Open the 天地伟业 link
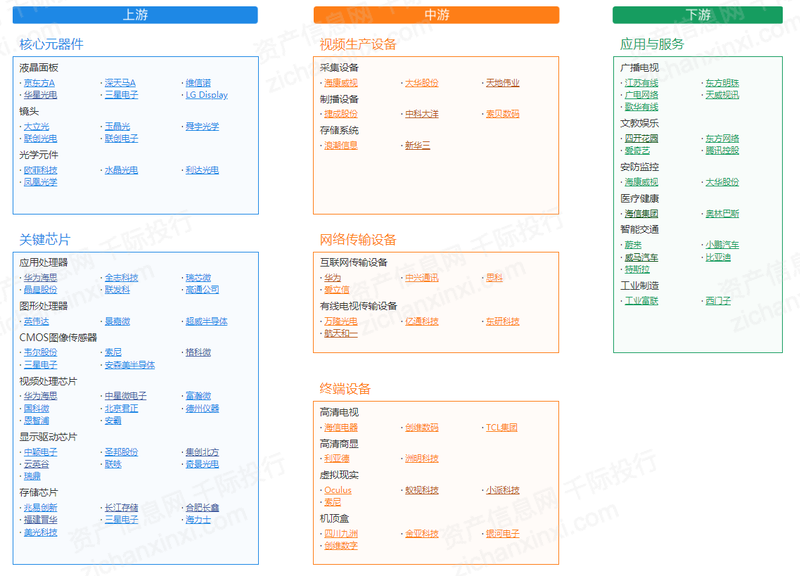 pyautogui.click(x=503, y=83)
